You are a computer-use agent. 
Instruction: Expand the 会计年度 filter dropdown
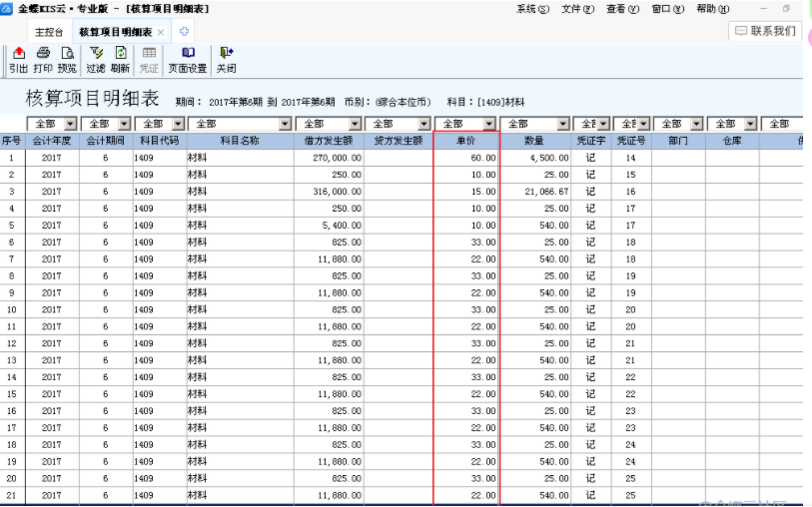(71, 124)
